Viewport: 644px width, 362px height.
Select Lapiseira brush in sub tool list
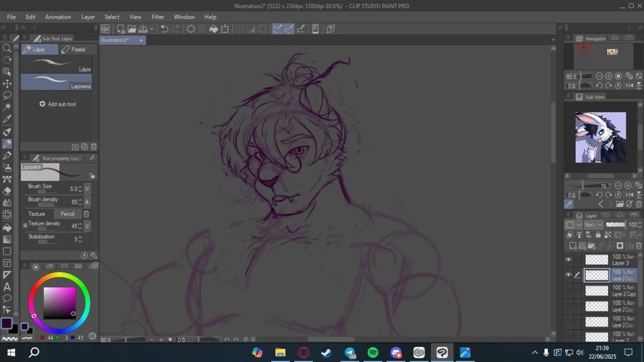[x=56, y=82]
